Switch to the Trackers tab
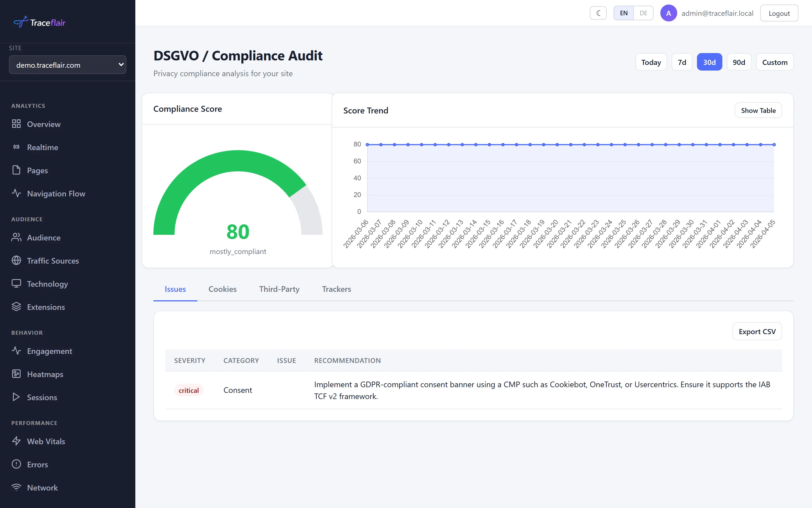 click(x=337, y=289)
